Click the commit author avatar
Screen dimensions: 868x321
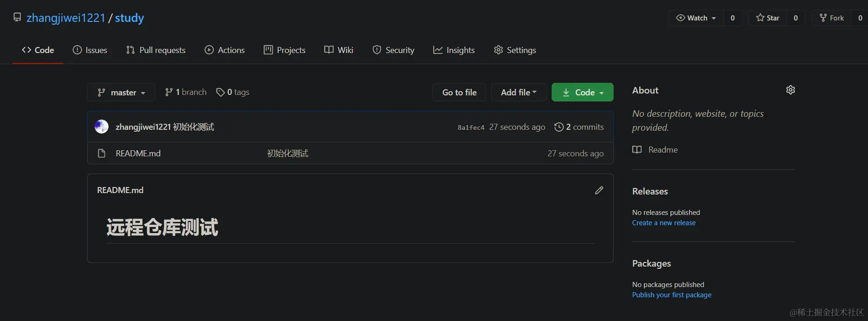click(102, 127)
